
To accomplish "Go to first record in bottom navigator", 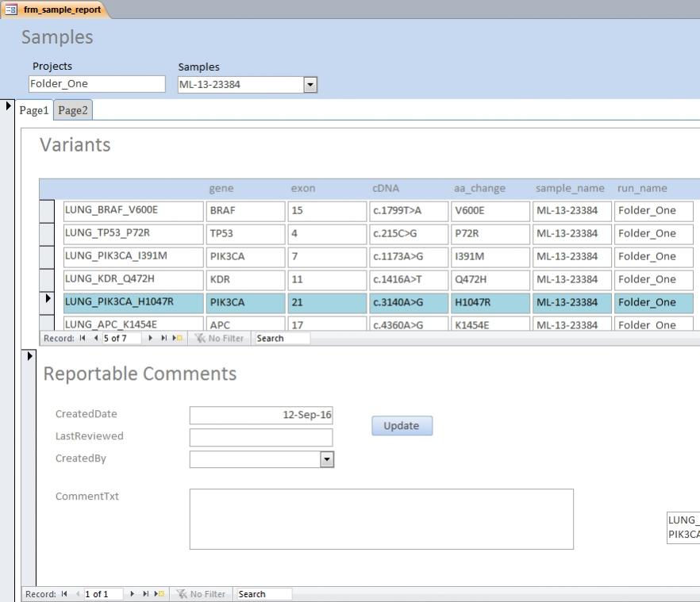I will pyautogui.click(x=64, y=594).
